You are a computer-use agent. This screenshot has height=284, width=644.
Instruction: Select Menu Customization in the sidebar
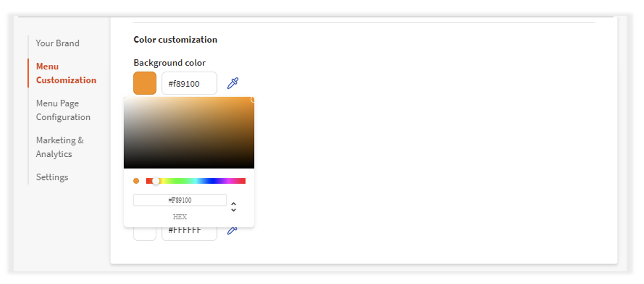tap(66, 73)
